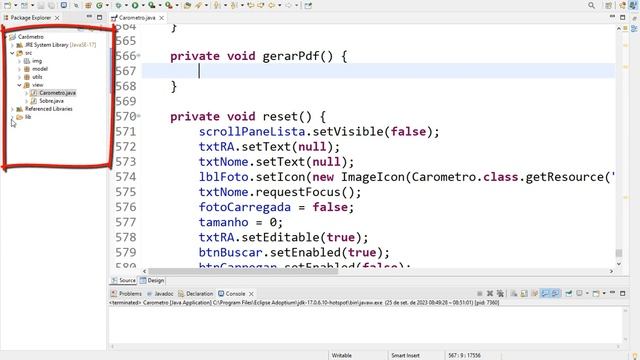Click the New file toolbar icon
Viewport: 640px width, 360px height.
(7, 5)
